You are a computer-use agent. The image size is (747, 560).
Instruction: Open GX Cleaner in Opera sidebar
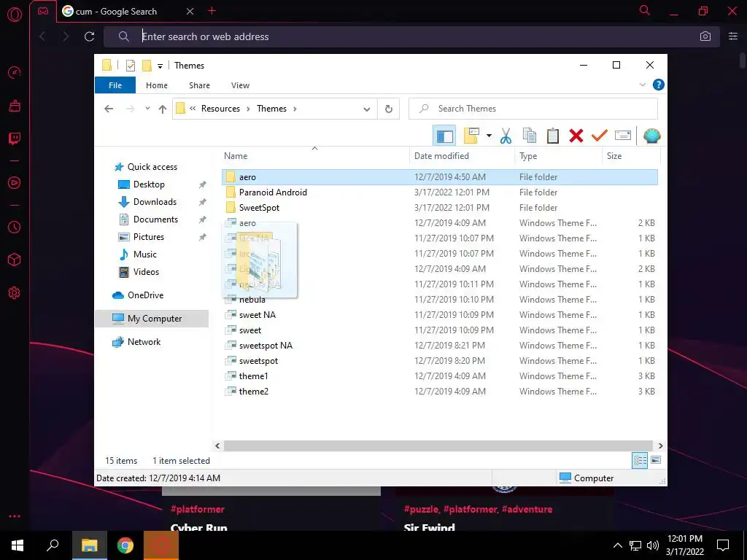(15, 106)
